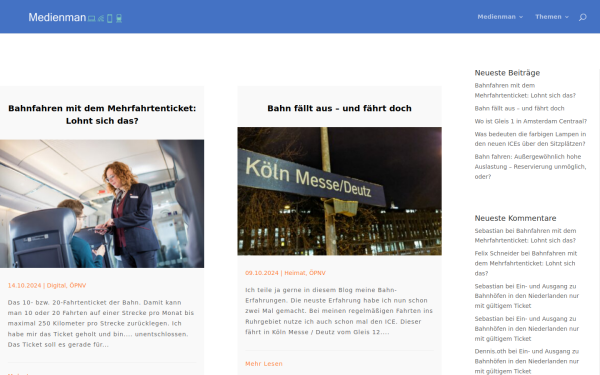Click the date 09.10.2024 on second post
Screen dimensions: 600x375
[x=262, y=273]
